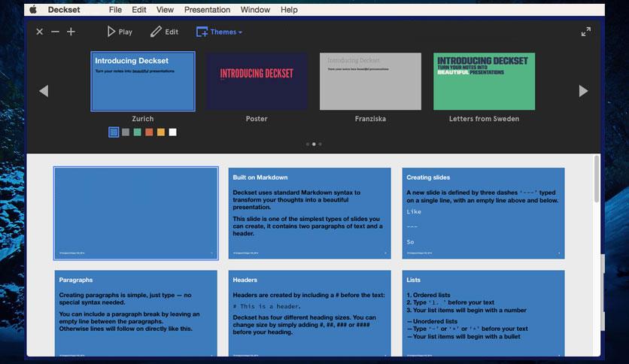The height and width of the screenshot is (364, 629).
Task: Go to the third theme page dot
Action: point(320,144)
